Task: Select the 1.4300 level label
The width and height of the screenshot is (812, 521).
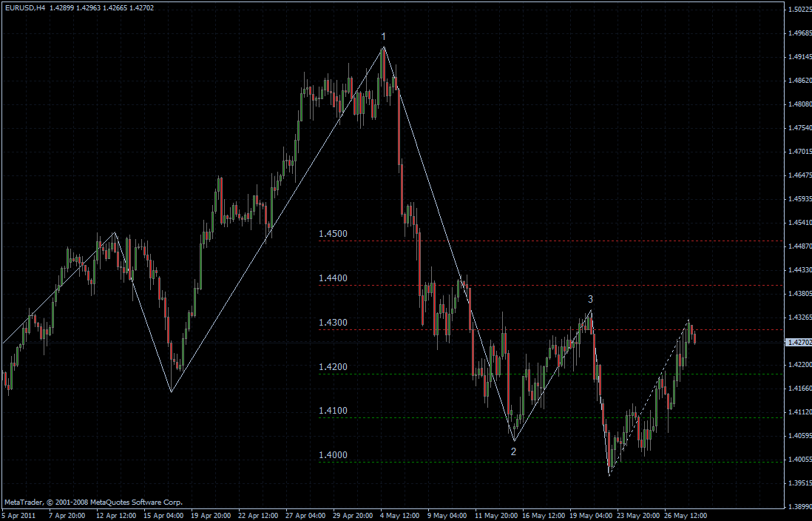Action: (333, 323)
